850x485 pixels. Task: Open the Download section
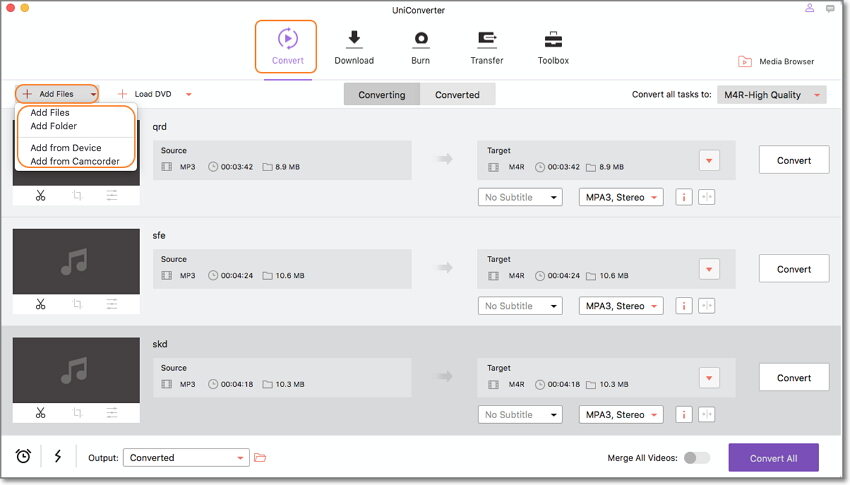[354, 47]
